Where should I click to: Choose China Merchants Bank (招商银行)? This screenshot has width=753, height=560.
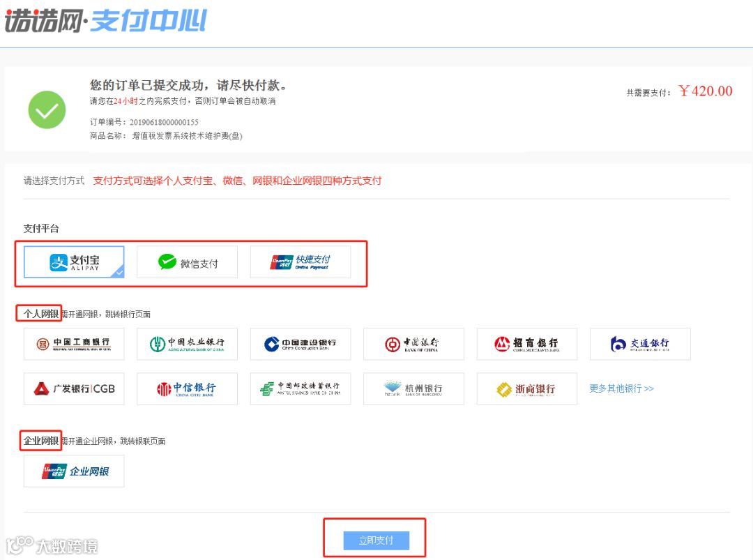527,344
